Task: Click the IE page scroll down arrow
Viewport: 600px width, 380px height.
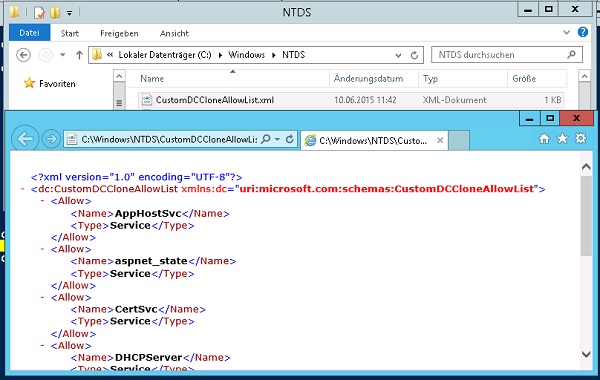Action: pyautogui.click(x=586, y=354)
